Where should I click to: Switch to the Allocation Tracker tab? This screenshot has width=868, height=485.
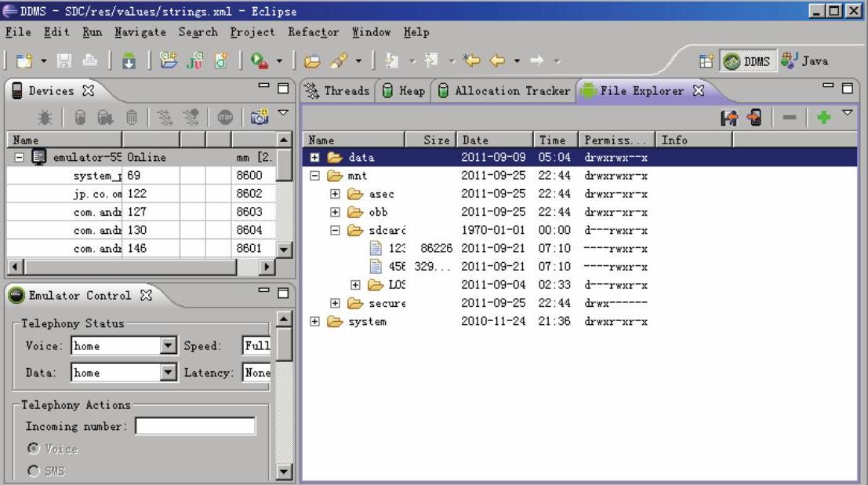pyautogui.click(x=504, y=91)
